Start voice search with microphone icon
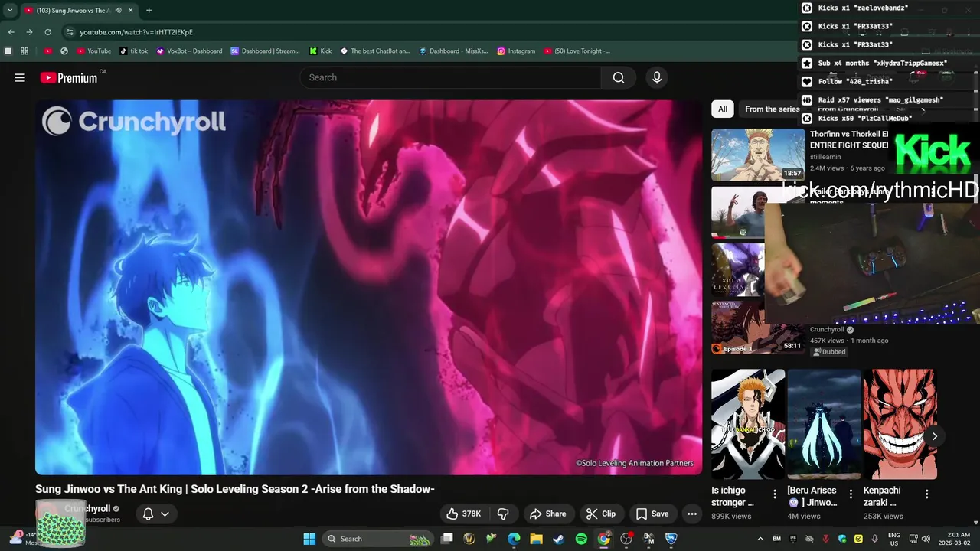Viewport: 980px width, 551px height. pyautogui.click(x=656, y=77)
